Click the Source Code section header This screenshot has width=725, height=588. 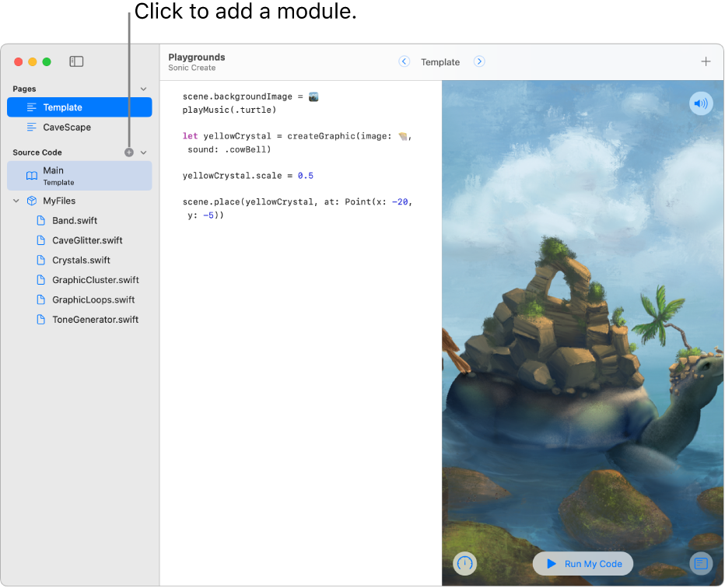(37, 152)
